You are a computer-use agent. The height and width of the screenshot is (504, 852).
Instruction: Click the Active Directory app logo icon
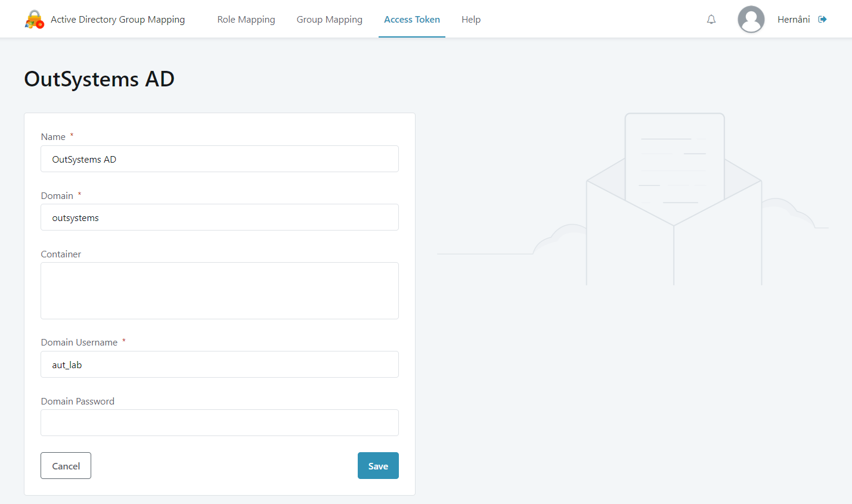(35, 20)
